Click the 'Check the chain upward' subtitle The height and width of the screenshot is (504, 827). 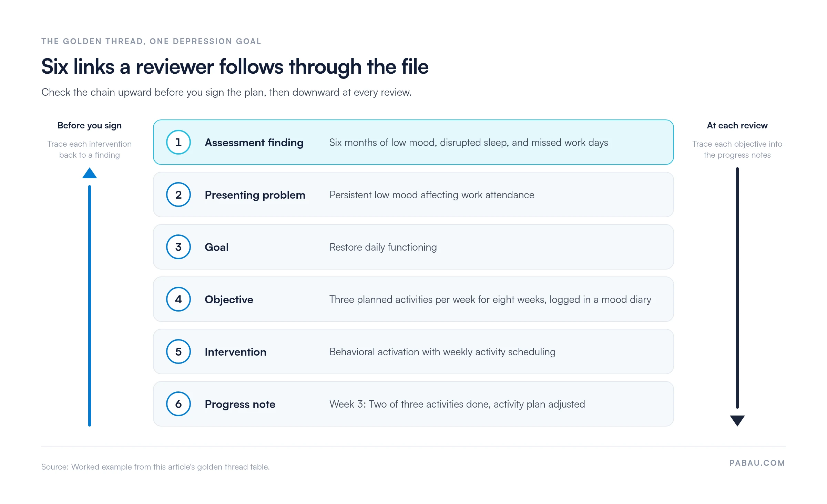(226, 92)
